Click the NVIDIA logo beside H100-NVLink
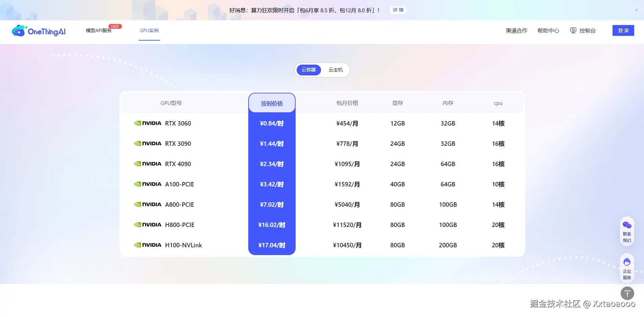 click(148, 245)
